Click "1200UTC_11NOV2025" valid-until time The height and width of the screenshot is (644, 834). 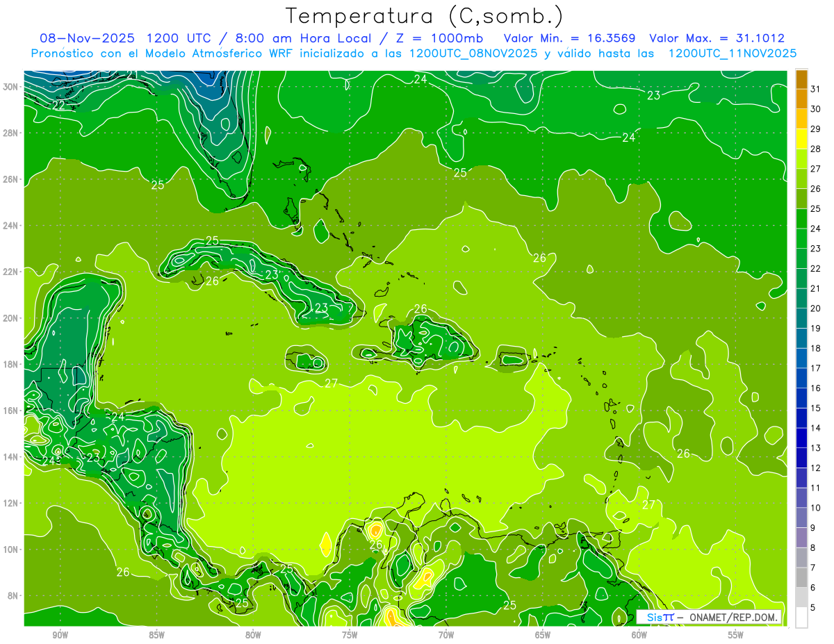(733, 53)
